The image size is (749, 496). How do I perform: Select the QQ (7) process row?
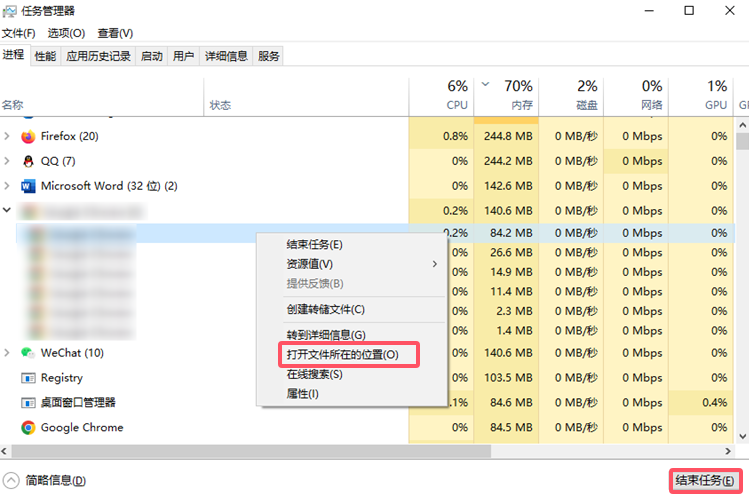(367, 161)
